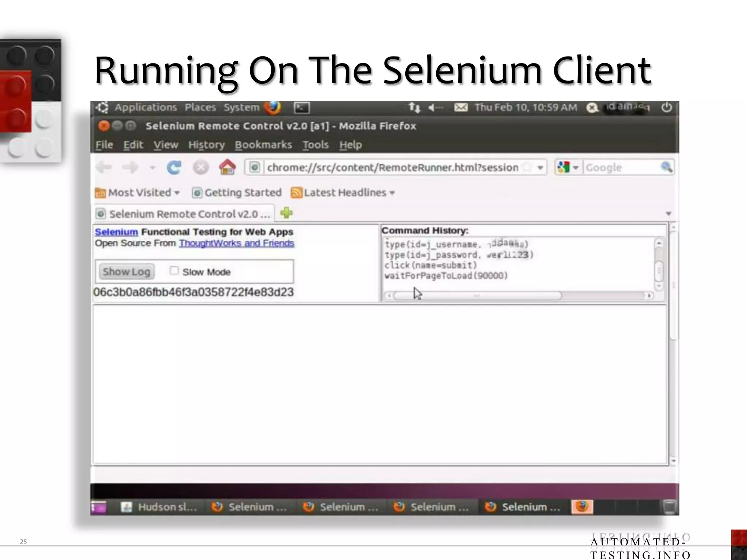Click the URL address bar field
Screen dimensions: 747x560
click(x=392, y=167)
